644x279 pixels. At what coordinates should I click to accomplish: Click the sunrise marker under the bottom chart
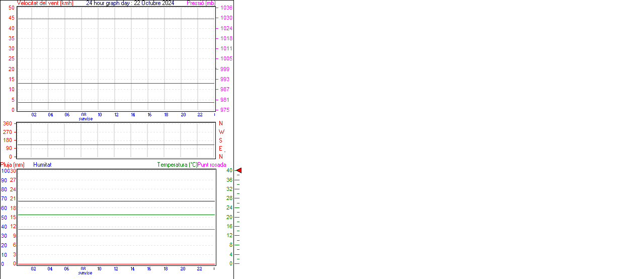85,273
